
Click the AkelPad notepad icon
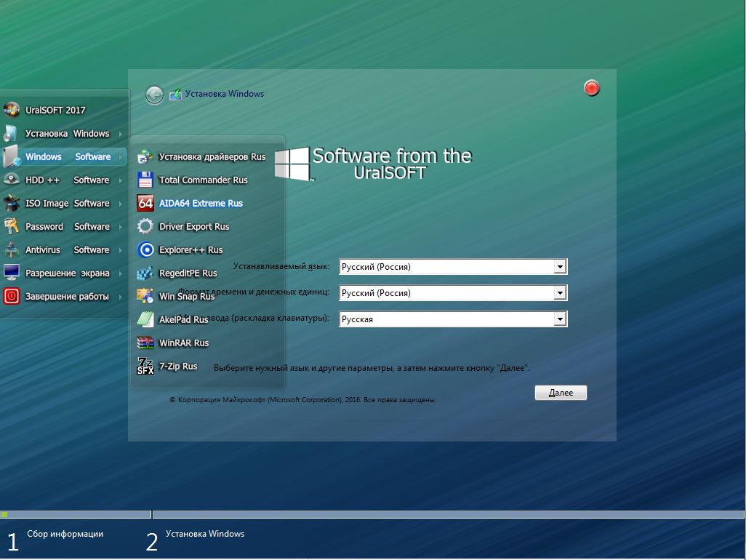tap(145, 319)
